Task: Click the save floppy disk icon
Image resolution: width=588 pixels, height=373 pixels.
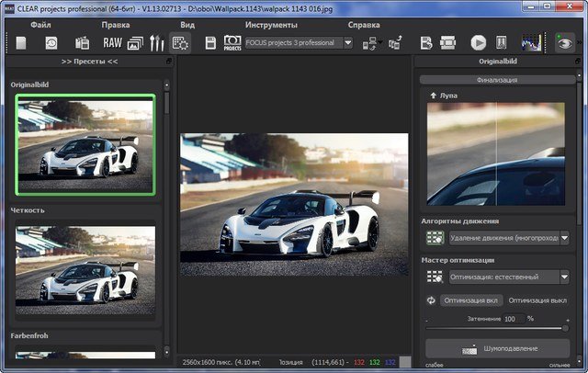Action: [210, 42]
